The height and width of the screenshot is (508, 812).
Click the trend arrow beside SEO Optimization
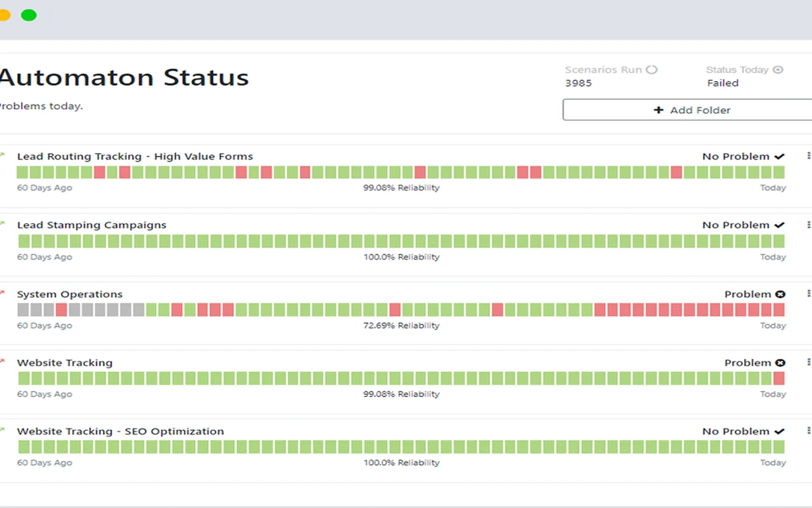pyautogui.click(x=3, y=429)
